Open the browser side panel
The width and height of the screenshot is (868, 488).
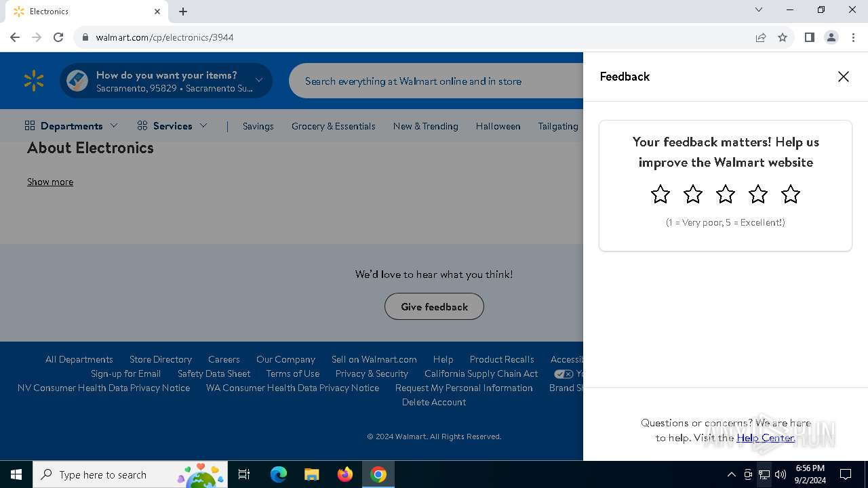(809, 37)
